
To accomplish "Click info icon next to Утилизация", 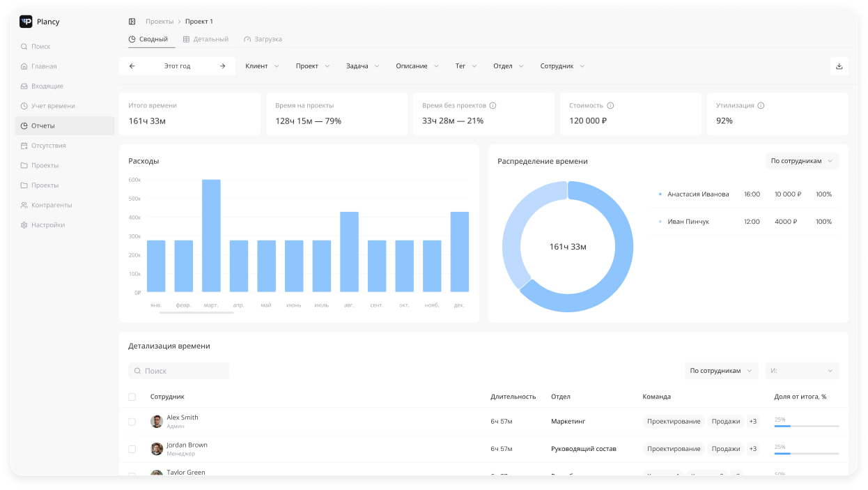I will [761, 106].
